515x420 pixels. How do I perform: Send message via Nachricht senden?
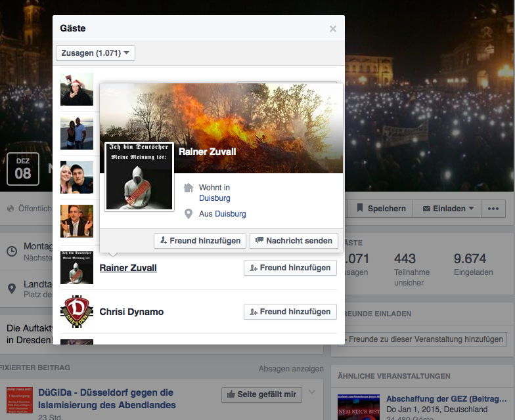coord(294,241)
